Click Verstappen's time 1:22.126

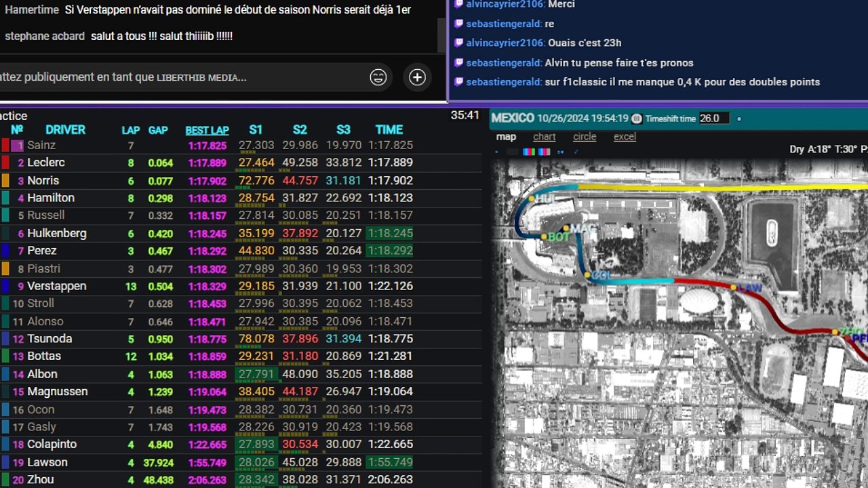(x=391, y=286)
